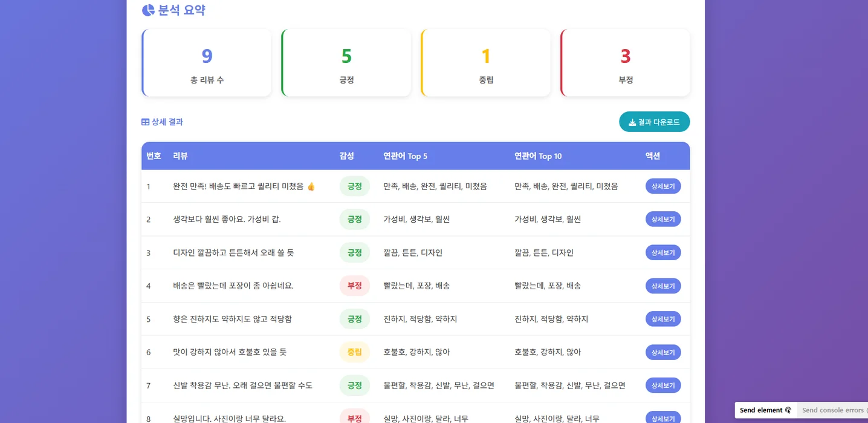Click the download icon in 결과 다운로드
Screen dimensions: 868x423
pos(632,122)
